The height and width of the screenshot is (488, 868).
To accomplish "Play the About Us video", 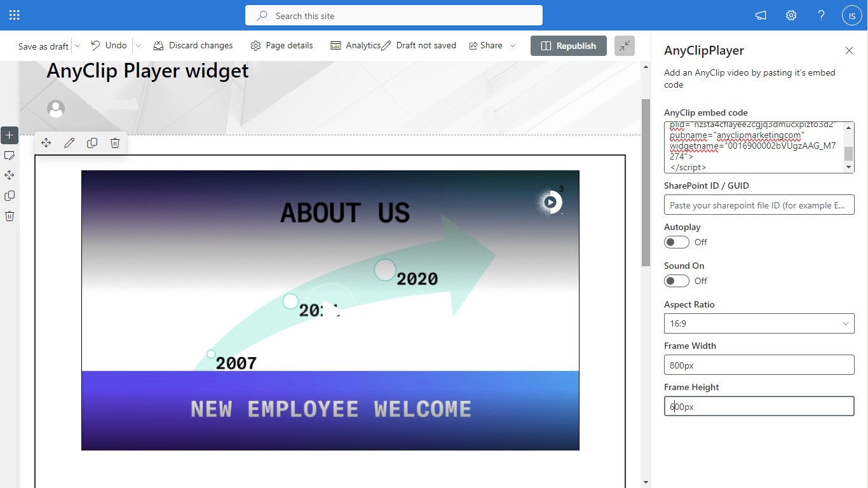I will point(330,310).
